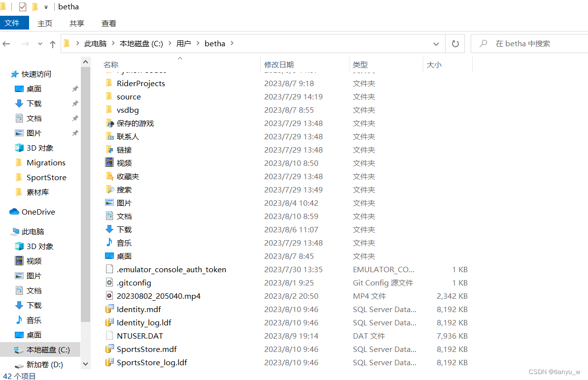Viewport: 588px width, 380px height.
Task: Navigate up one level with the up arrow
Action: click(x=52, y=44)
